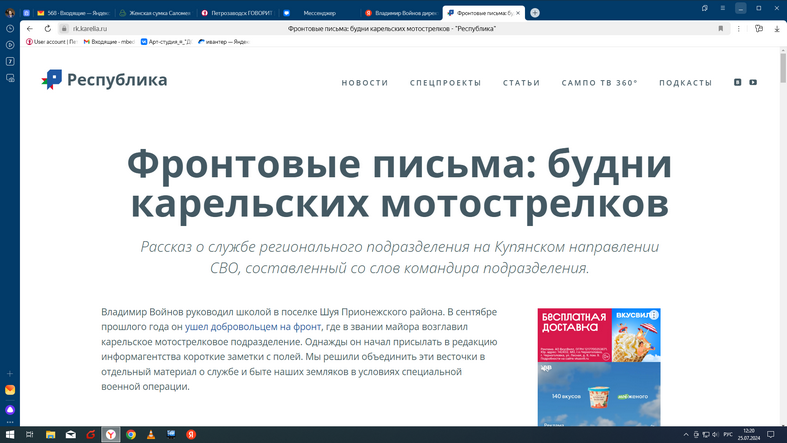Screen dimensions: 787x443
Task: Follow the link ушел добровольцем на фронт
Action: pyautogui.click(x=252, y=327)
